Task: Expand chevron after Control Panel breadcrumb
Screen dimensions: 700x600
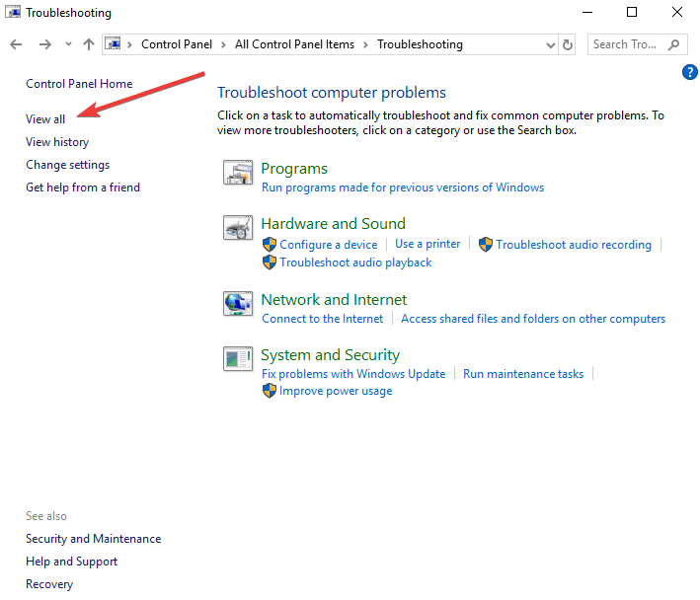Action: pos(223,44)
